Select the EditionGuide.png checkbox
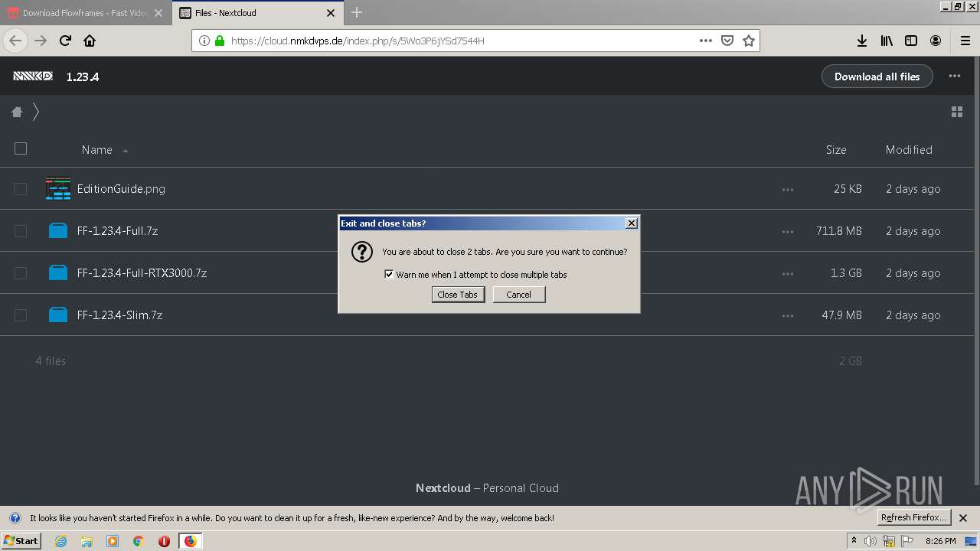This screenshot has width=980, height=551. pyautogui.click(x=21, y=189)
